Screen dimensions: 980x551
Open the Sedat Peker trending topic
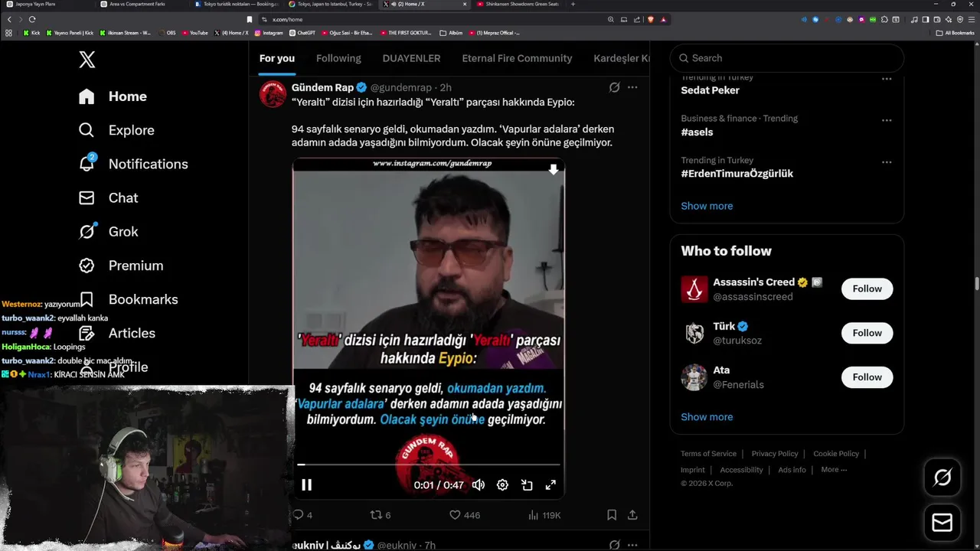pyautogui.click(x=710, y=90)
